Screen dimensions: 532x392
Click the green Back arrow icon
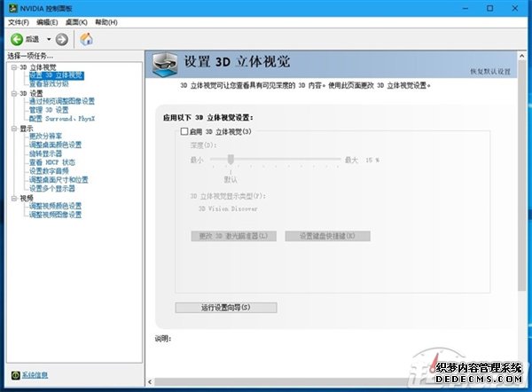[17, 39]
